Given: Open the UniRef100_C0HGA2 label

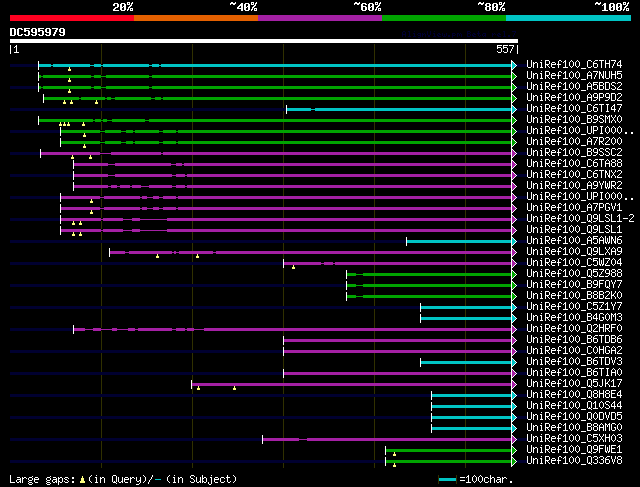Looking at the screenshot, I should [x=574, y=351].
